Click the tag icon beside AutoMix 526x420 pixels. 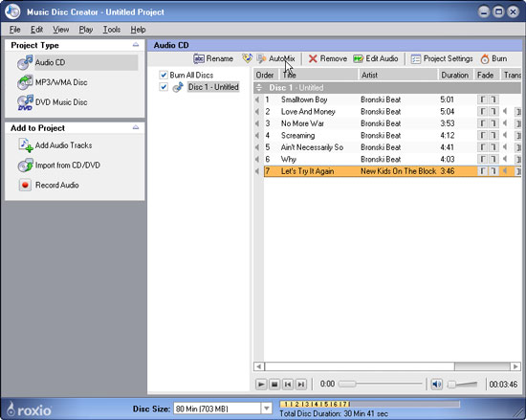click(x=248, y=58)
